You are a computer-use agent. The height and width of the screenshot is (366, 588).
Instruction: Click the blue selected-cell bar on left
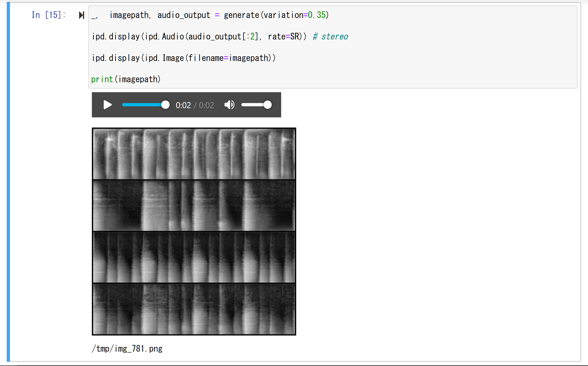[8, 182]
